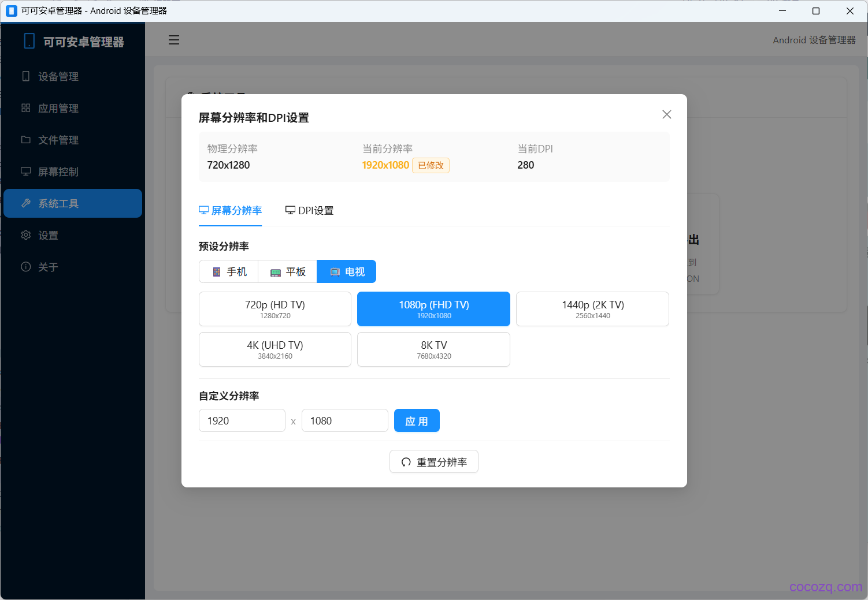Screen dimensions: 868x600
Task: Click the 已修改 status tag
Action: pos(431,165)
